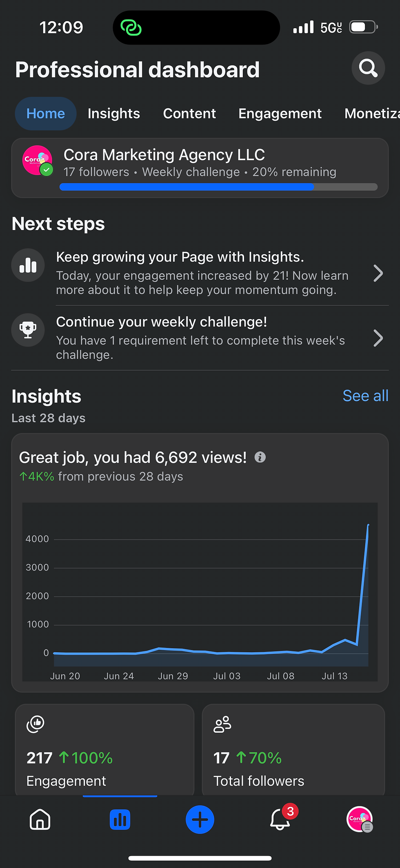Select the dashboard bar chart icon in bottom bar
This screenshot has width=400, height=868.
pyautogui.click(x=120, y=819)
